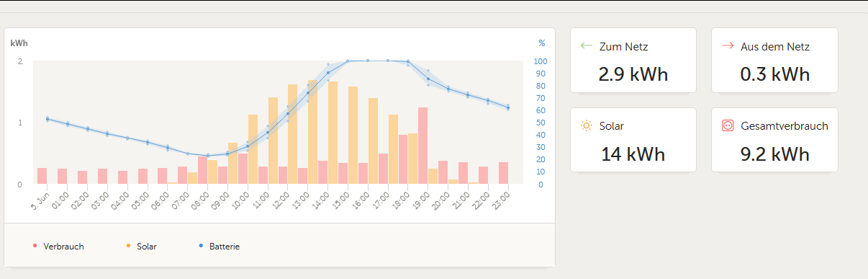Click the kWh axis unit label

coord(19,43)
